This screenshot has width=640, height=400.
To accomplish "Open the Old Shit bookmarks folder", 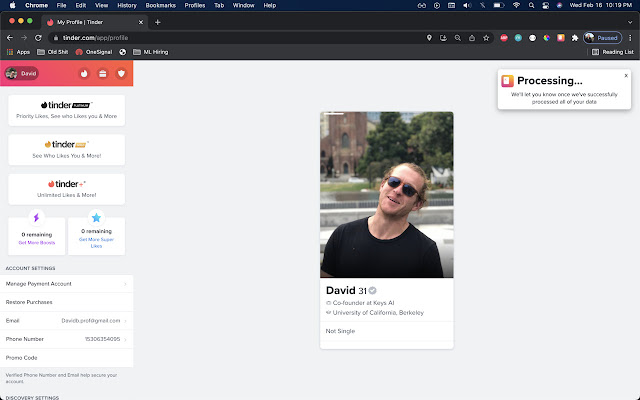I will pos(53,52).
